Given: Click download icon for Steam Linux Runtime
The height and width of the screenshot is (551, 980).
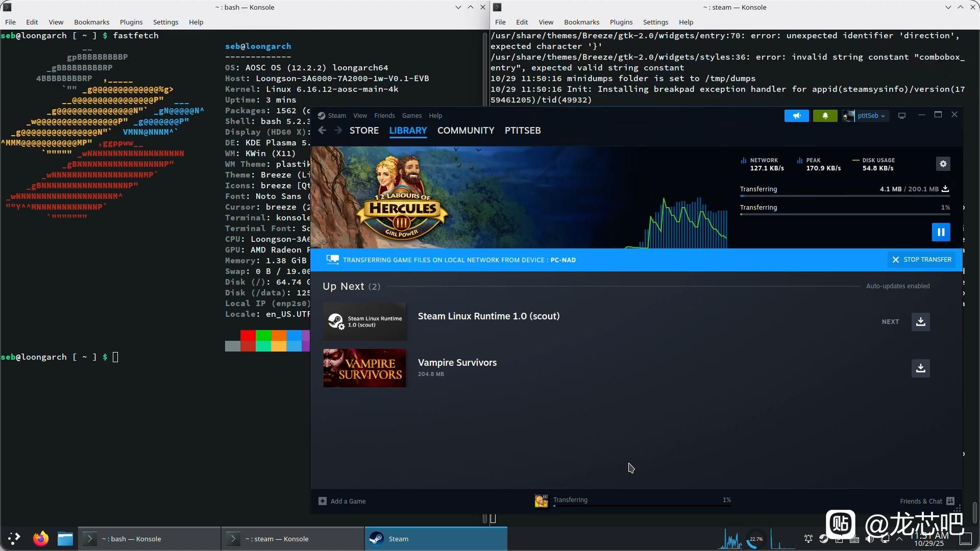Looking at the screenshot, I should 920,322.
